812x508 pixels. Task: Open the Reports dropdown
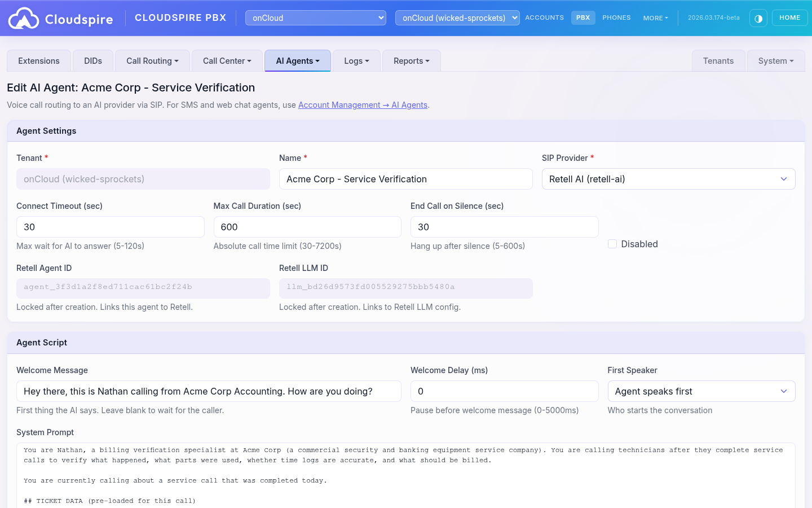point(411,60)
